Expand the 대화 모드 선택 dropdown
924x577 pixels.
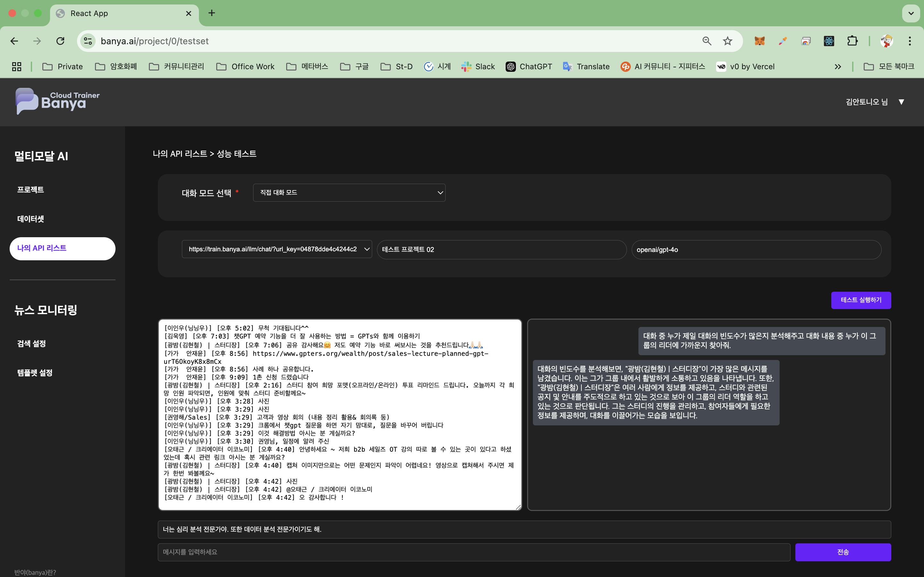pyautogui.click(x=349, y=193)
